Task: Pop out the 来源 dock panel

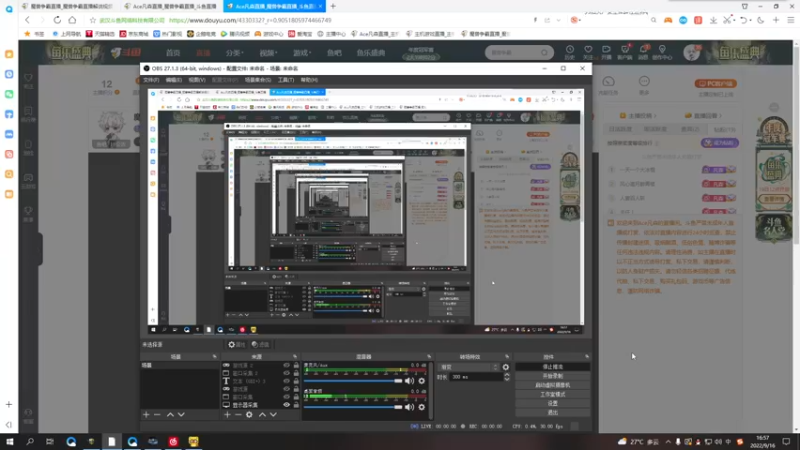Action: 295,357
